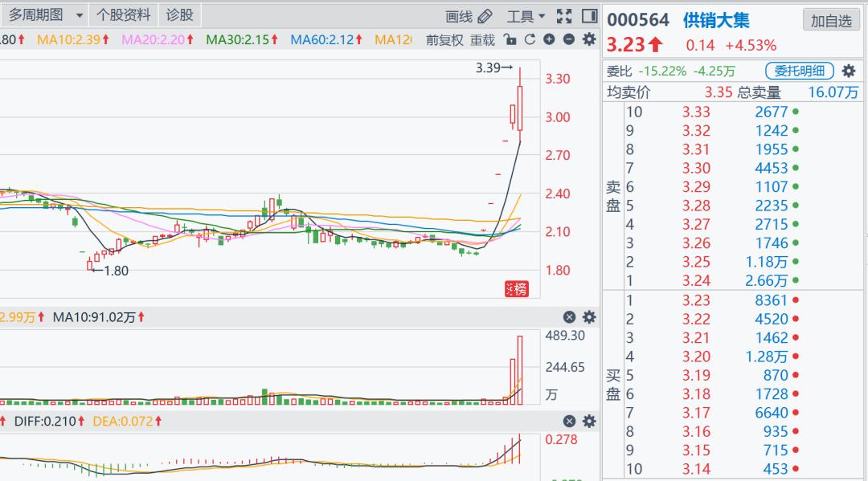Viewport: 868px width, 481px height.
Task: Close the MACD indicator panel
Action: [569, 421]
